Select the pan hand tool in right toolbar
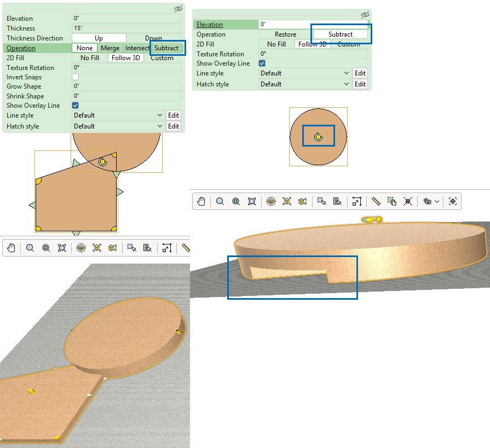The height and width of the screenshot is (448, 490). pyautogui.click(x=201, y=201)
